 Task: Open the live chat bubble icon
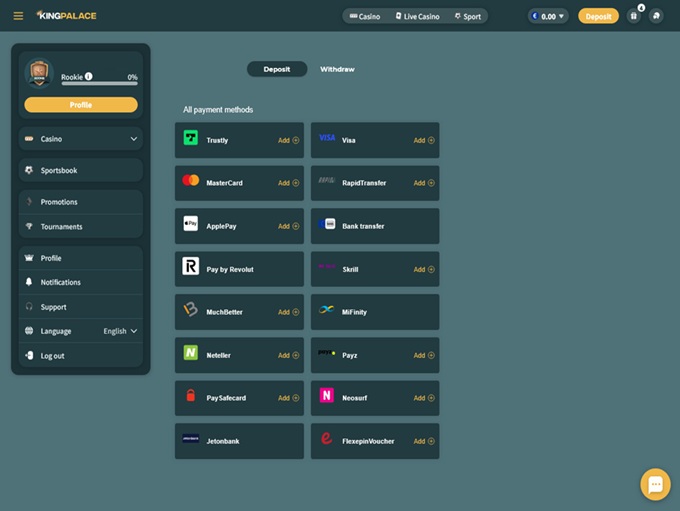point(655,484)
